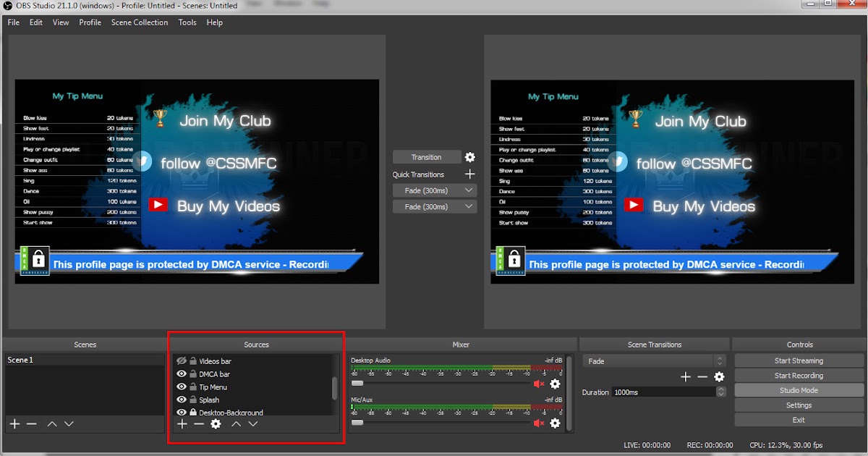This screenshot has height=456, width=868.
Task: Click Start Streaming
Action: click(799, 360)
